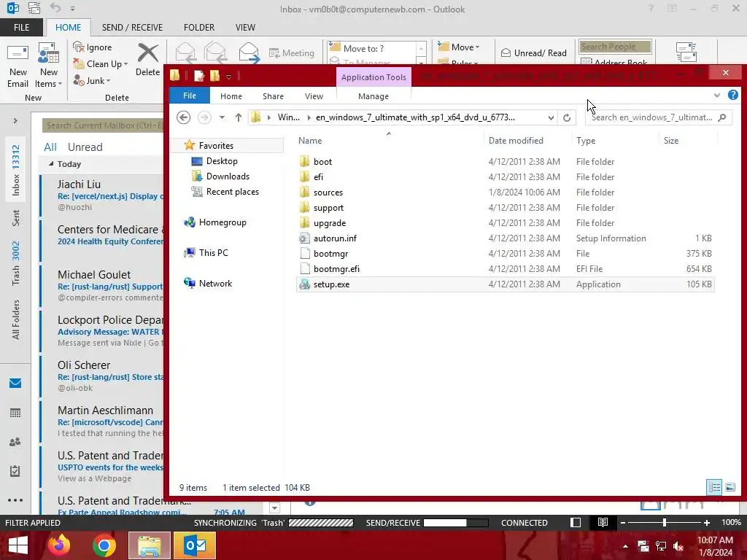Open the Windows Start button
The image size is (747, 560).
18,545
